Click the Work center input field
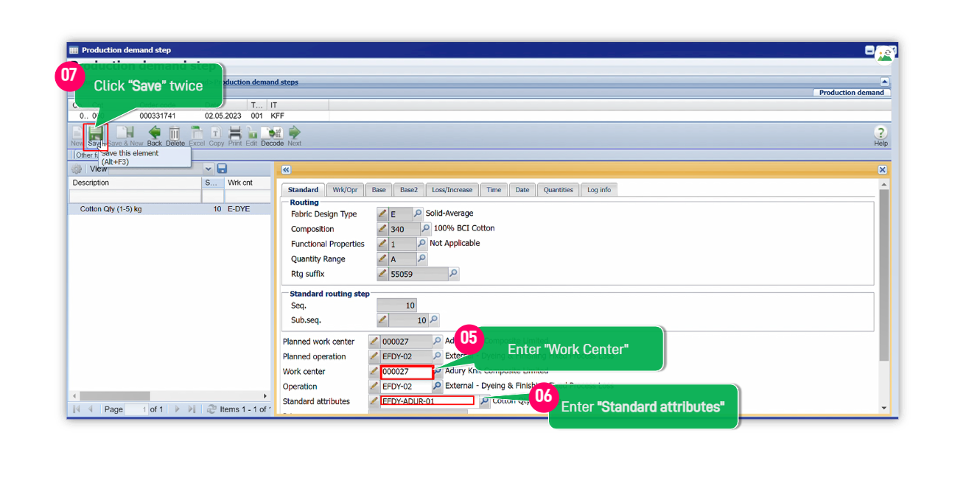Viewport: 980px width, 483px height. tap(406, 372)
